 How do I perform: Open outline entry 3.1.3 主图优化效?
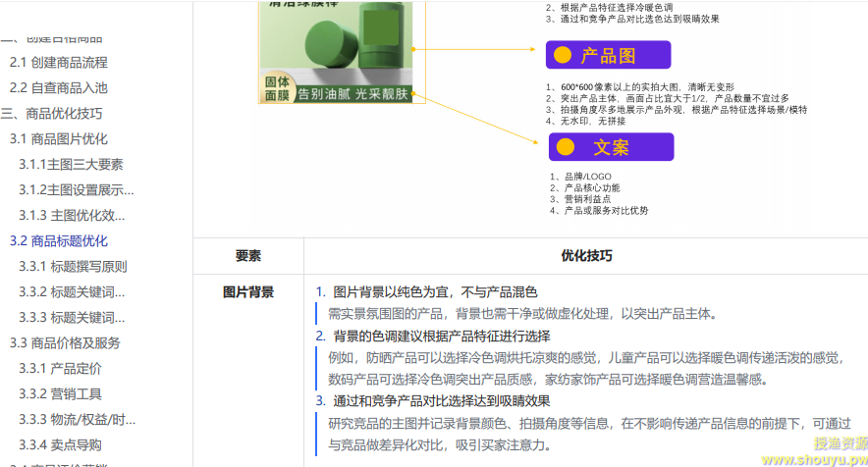[72, 215]
